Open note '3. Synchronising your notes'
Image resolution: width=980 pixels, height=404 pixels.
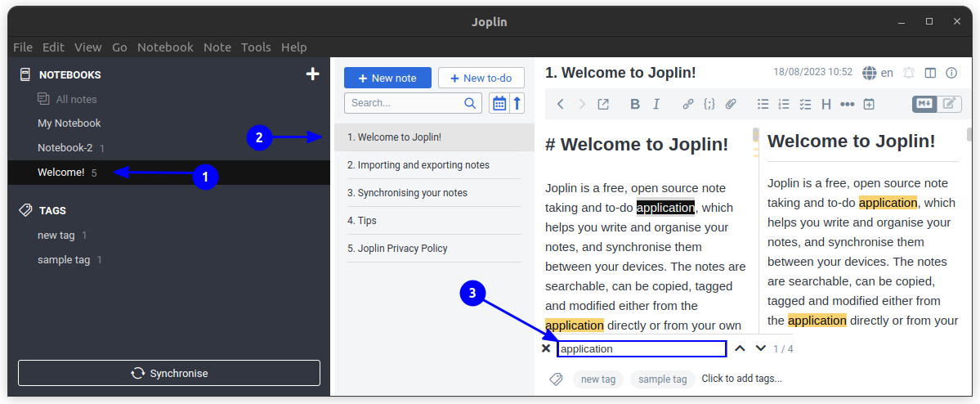click(x=434, y=193)
